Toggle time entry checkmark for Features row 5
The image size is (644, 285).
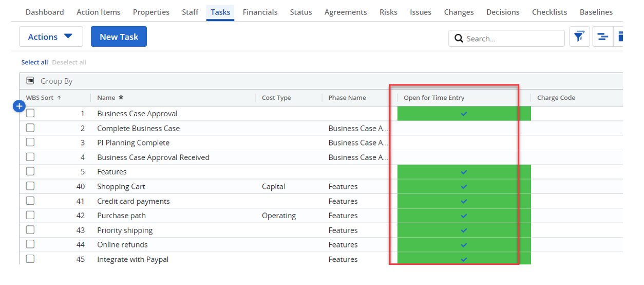click(464, 172)
